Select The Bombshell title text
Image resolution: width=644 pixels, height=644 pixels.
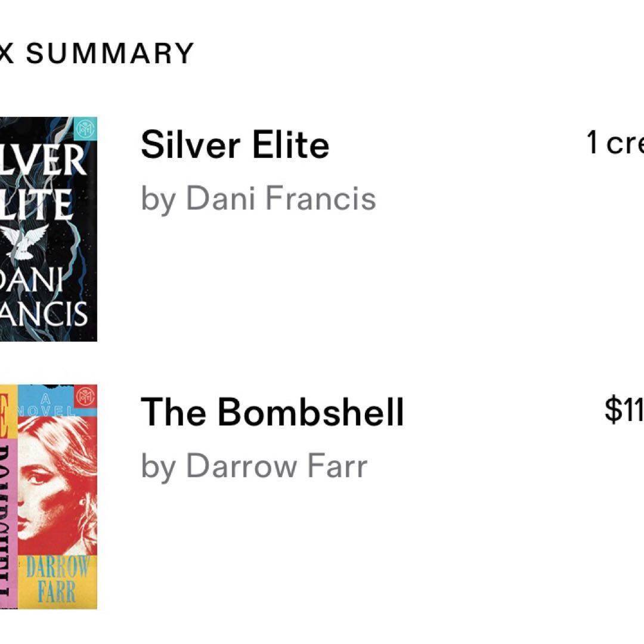point(273,411)
